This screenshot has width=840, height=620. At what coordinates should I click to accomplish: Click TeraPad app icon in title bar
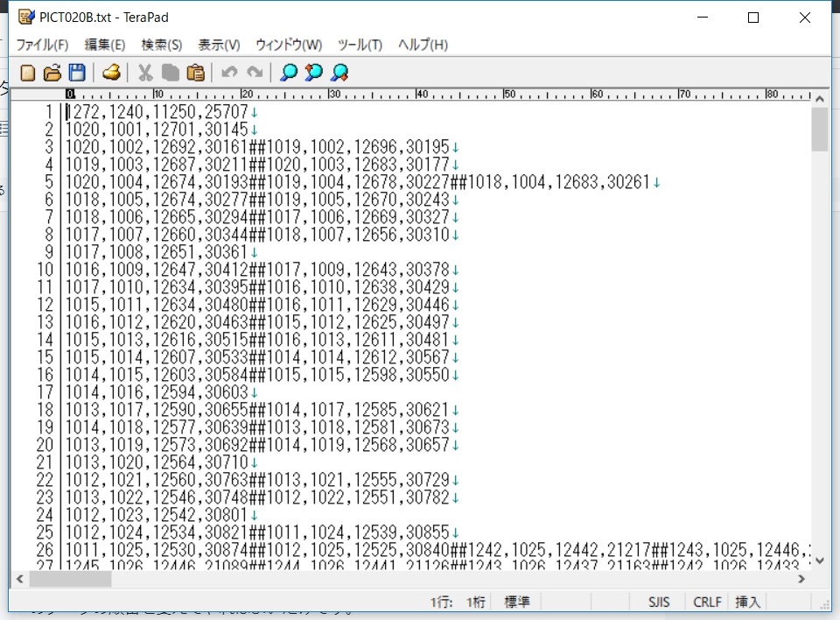click(26, 18)
